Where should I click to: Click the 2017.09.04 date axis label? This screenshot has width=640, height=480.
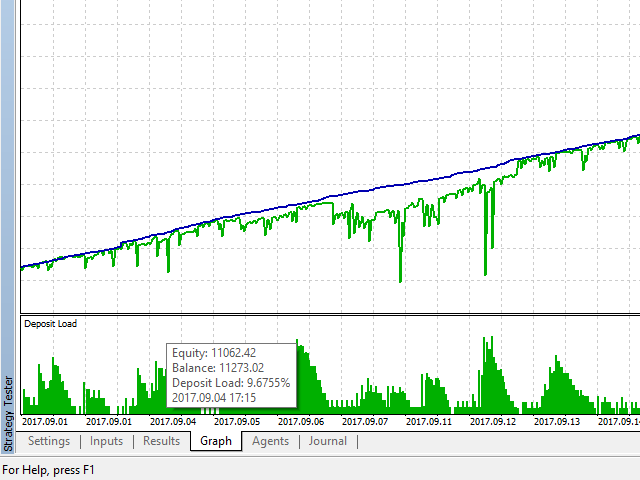pyautogui.click(x=173, y=422)
